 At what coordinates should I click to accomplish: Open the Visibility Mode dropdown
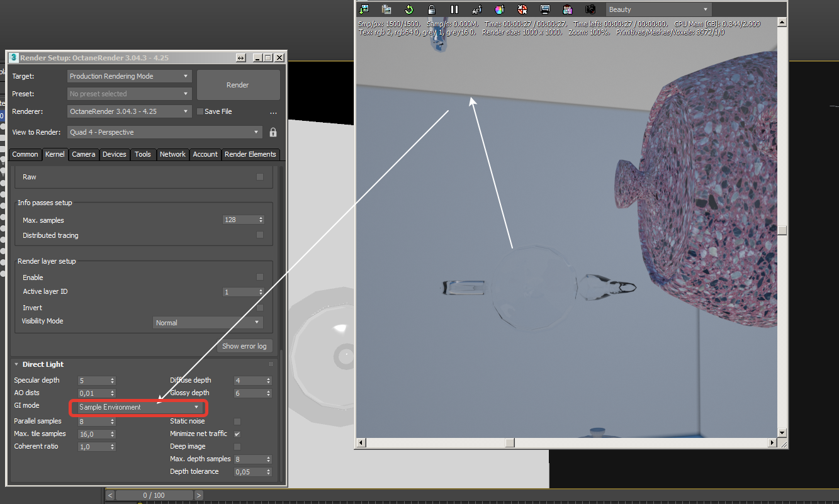pos(208,322)
